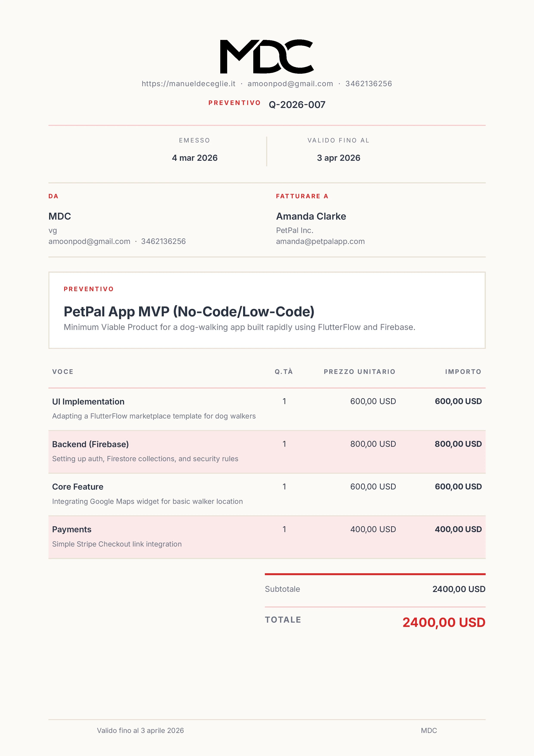This screenshot has width=534, height=756.
Task: Click the UI Implementation line item
Action: coord(88,402)
